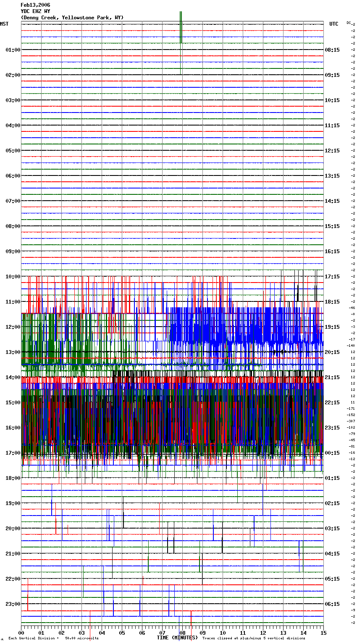This screenshot has width=357, height=644.
Task: Click the minute axis tick label '09'
Action: (x=202, y=633)
